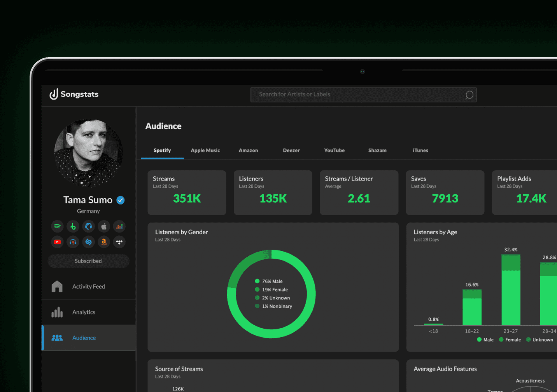
Task: Open Analytics in the sidebar
Action: (89, 312)
